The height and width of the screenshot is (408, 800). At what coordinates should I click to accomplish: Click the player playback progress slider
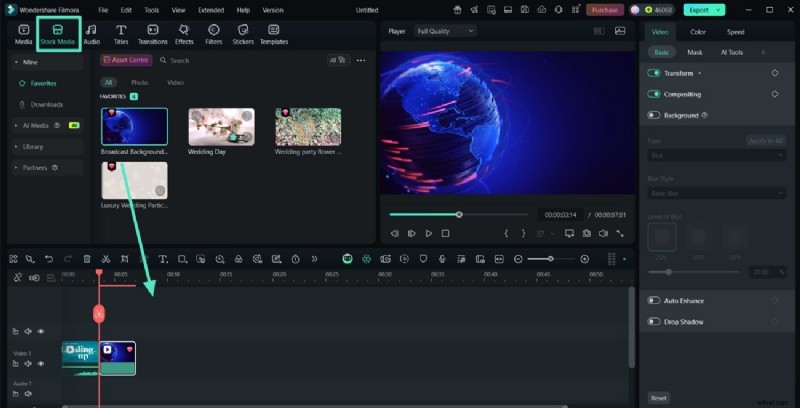[x=459, y=214]
